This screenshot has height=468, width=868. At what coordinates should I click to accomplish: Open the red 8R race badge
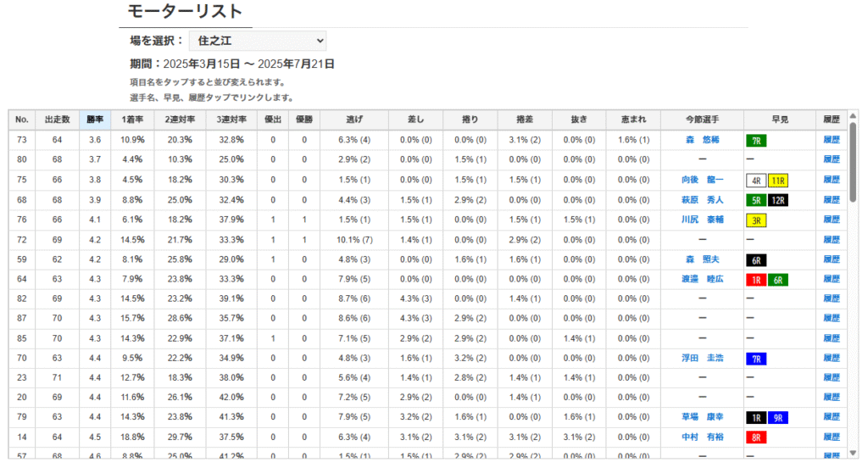point(755,437)
